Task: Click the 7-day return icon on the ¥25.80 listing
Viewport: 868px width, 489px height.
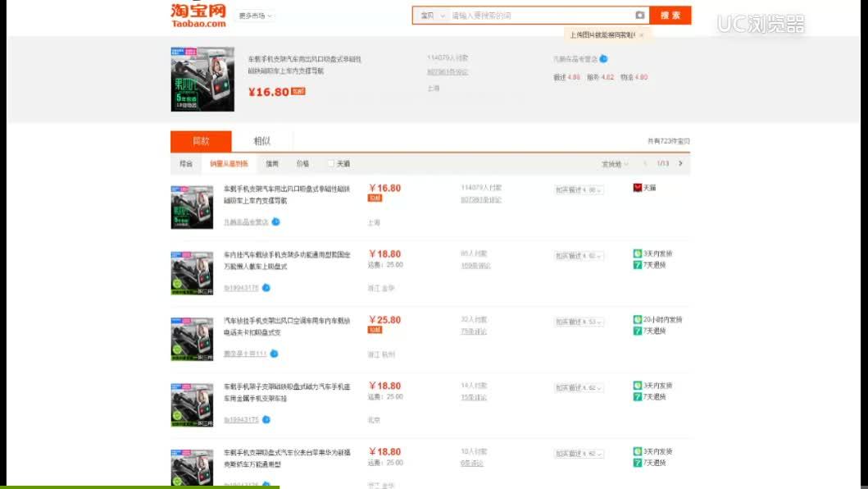Action: 637,331
